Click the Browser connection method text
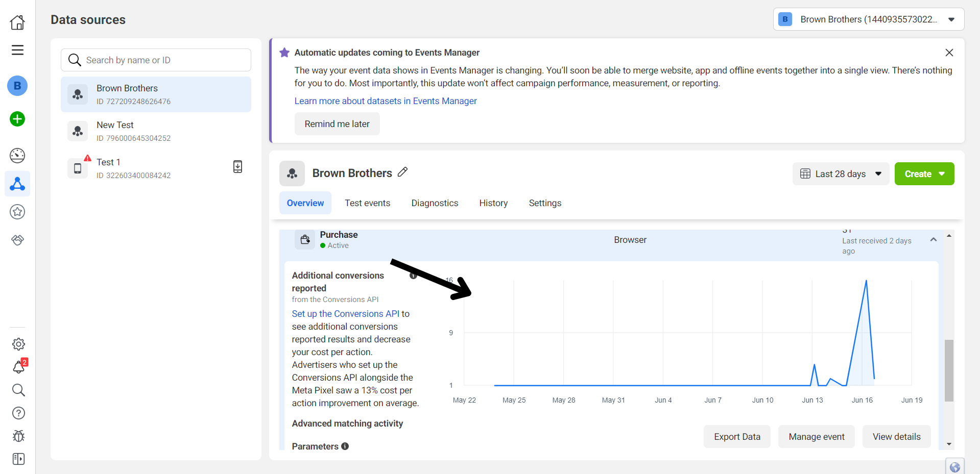This screenshot has width=980, height=474. pyautogui.click(x=630, y=240)
